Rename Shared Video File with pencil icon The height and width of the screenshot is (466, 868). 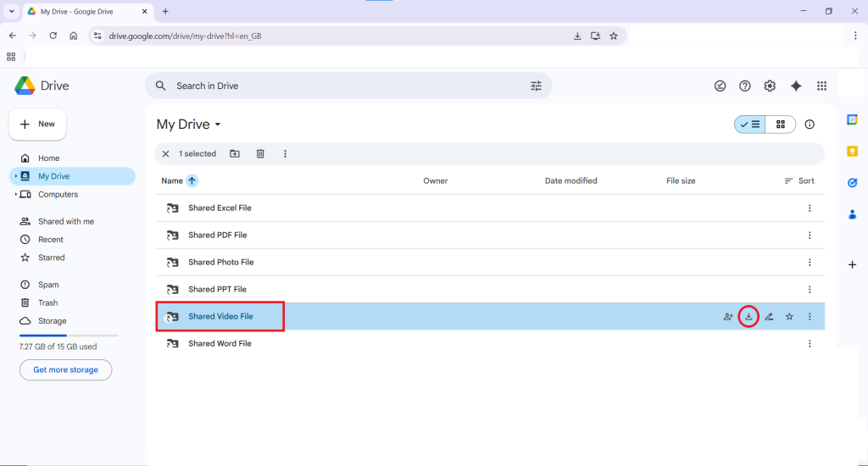[x=769, y=317]
